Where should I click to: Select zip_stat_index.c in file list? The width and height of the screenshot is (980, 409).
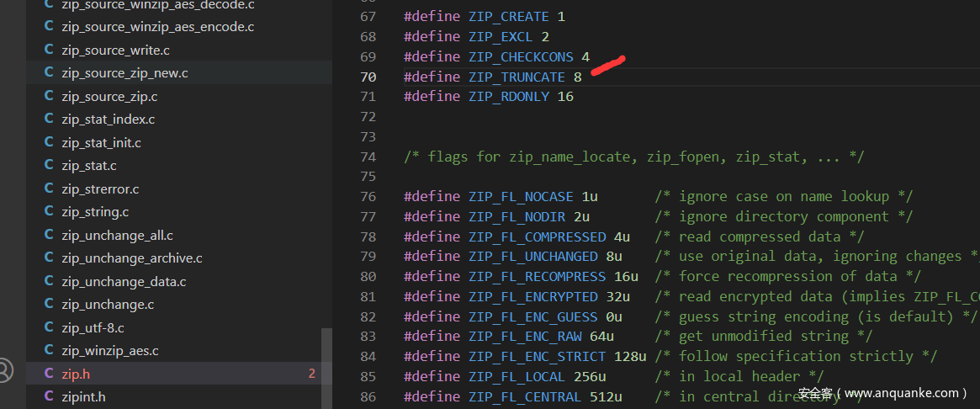(x=108, y=120)
